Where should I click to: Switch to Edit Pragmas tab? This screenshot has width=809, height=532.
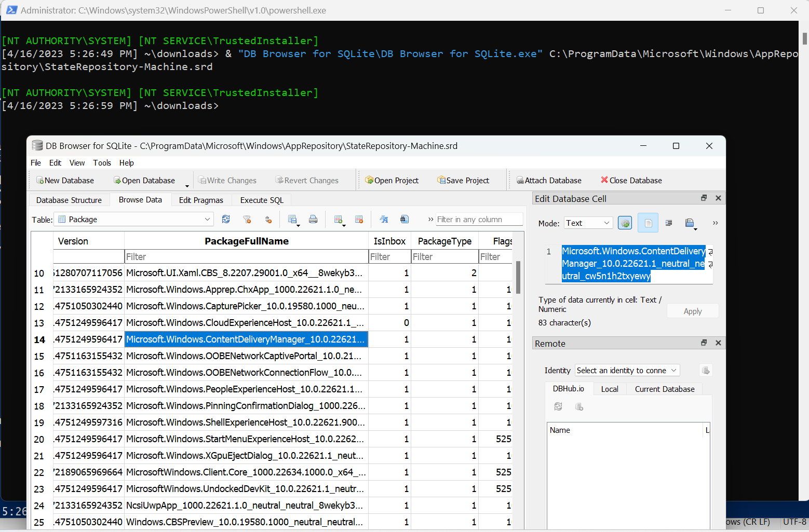[x=201, y=200]
